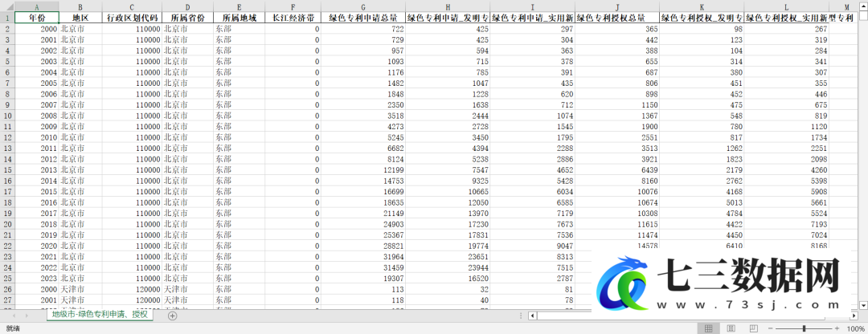Screen dimensions: 868x334
Task: Select column E header
Action: pos(239,7)
